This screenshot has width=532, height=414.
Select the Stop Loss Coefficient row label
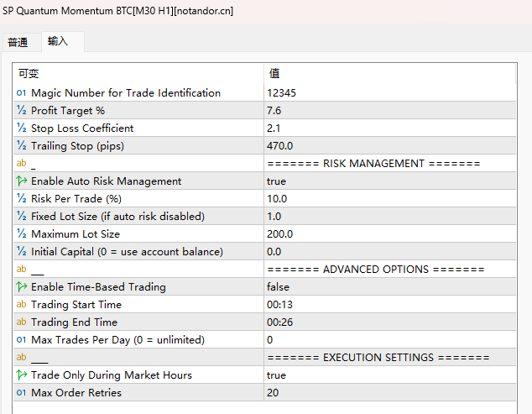tap(82, 128)
